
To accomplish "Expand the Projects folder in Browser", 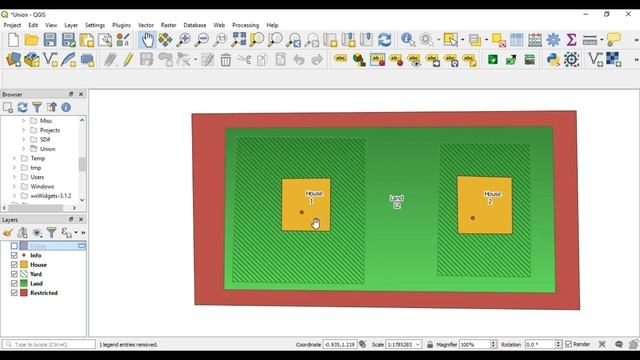I will pos(23,130).
